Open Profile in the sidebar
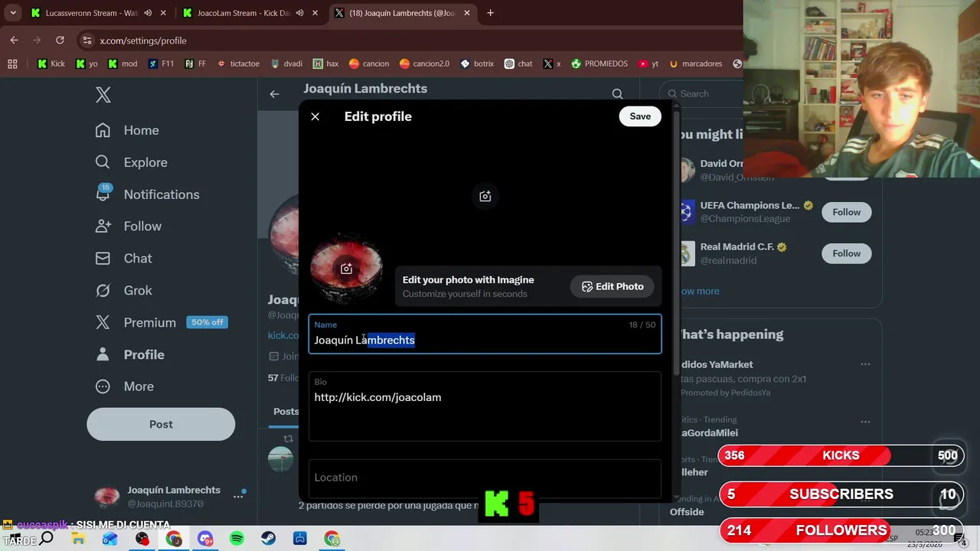Screen dimensions: 980x551 tap(129, 354)
